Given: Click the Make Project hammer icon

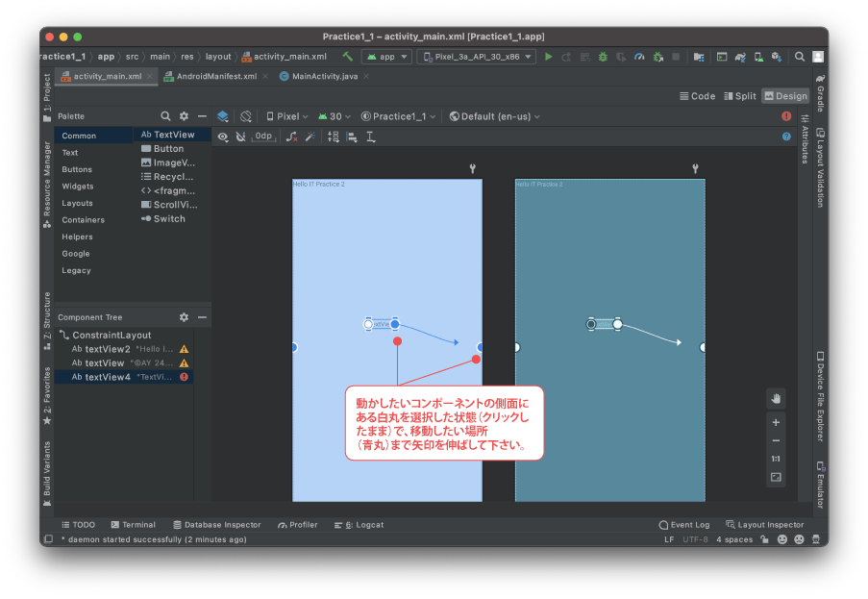Looking at the screenshot, I should point(348,57).
